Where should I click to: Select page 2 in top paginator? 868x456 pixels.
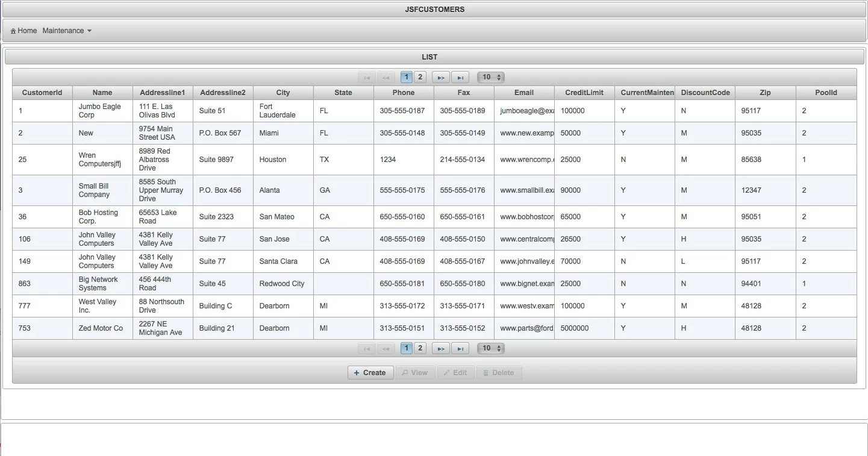click(420, 77)
